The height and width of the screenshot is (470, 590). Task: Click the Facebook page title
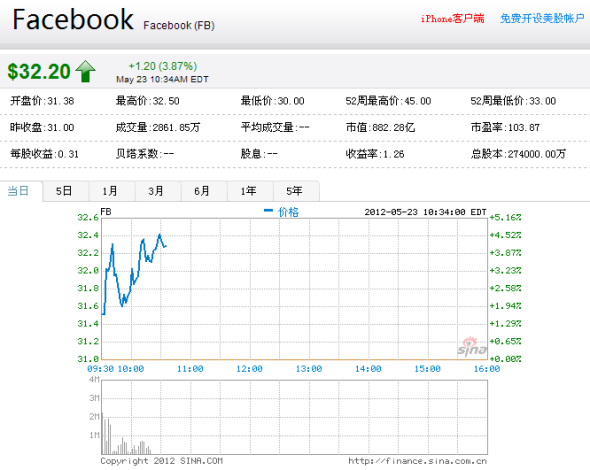(73, 20)
